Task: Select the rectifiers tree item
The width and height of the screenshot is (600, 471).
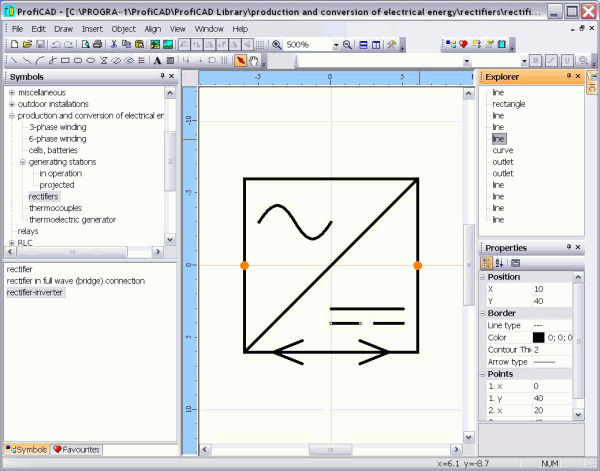Action: pyautogui.click(x=44, y=197)
